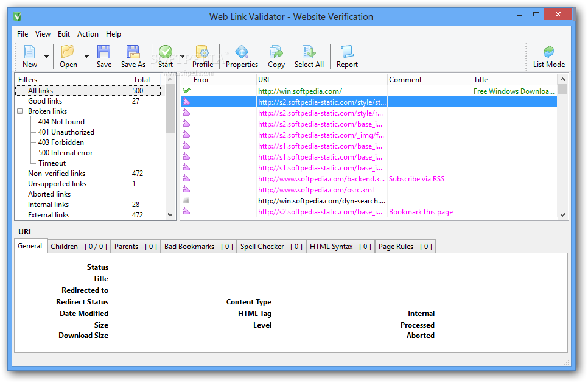Click the Select All toolbar icon
The width and height of the screenshot is (588, 383).
(309, 53)
